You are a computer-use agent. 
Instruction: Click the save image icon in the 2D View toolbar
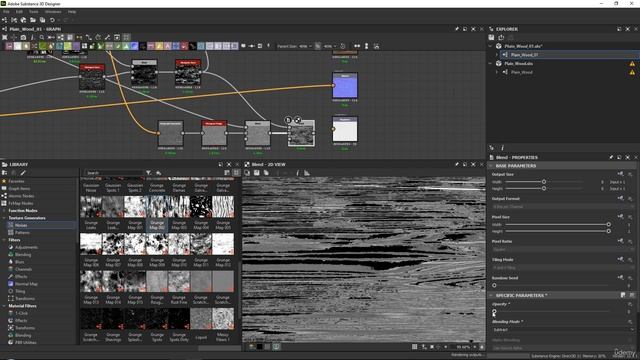point(256,173)
